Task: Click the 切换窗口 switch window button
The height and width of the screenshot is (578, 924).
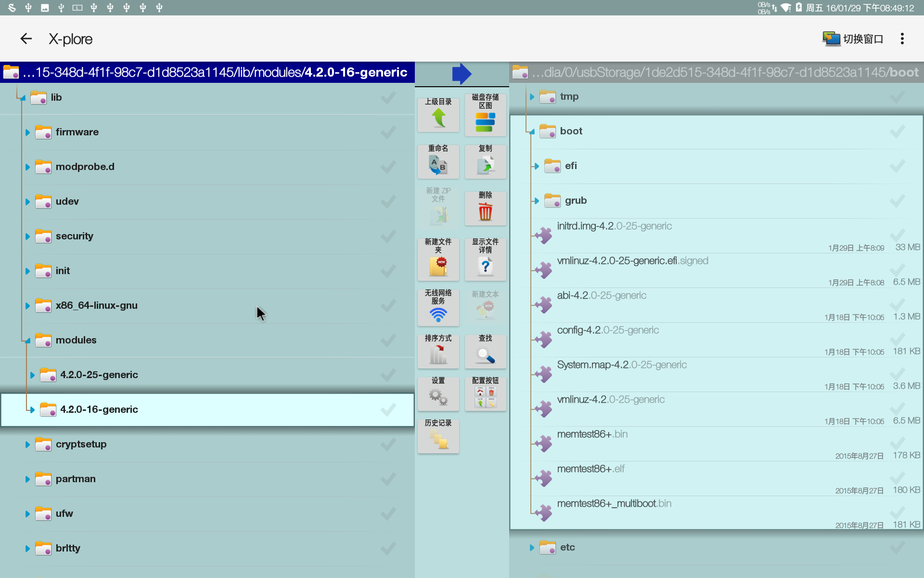Action: pos(853,39)
